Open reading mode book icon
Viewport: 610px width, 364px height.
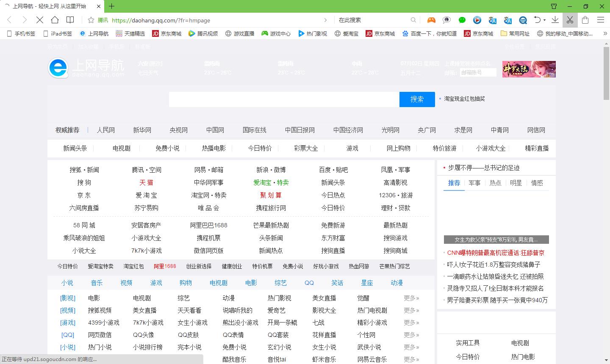tap(70, 20)
